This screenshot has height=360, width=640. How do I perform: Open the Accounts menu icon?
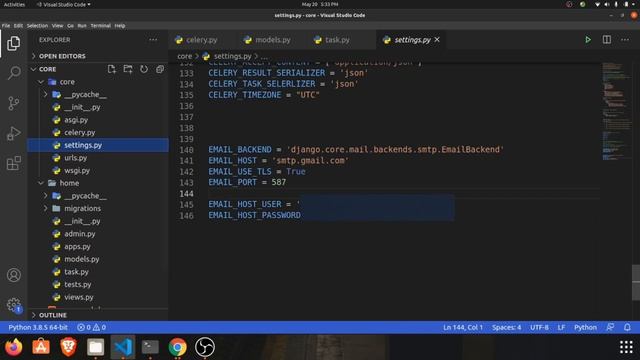click(x=13, y=275)
